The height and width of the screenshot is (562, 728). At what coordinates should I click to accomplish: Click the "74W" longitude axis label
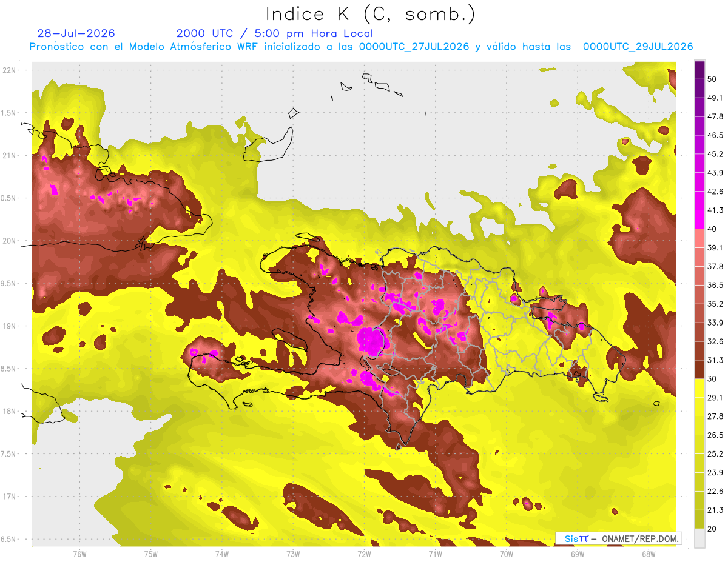(222, 554)
